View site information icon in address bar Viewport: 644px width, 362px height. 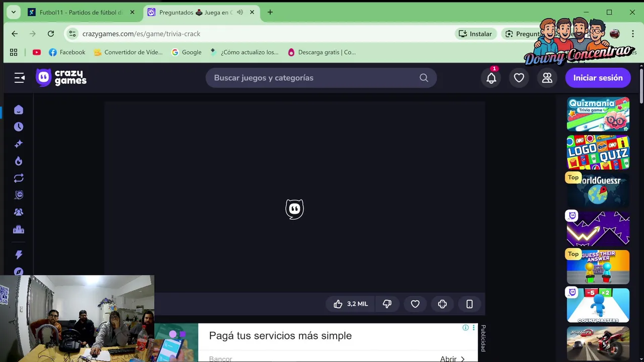coord(72,34)
